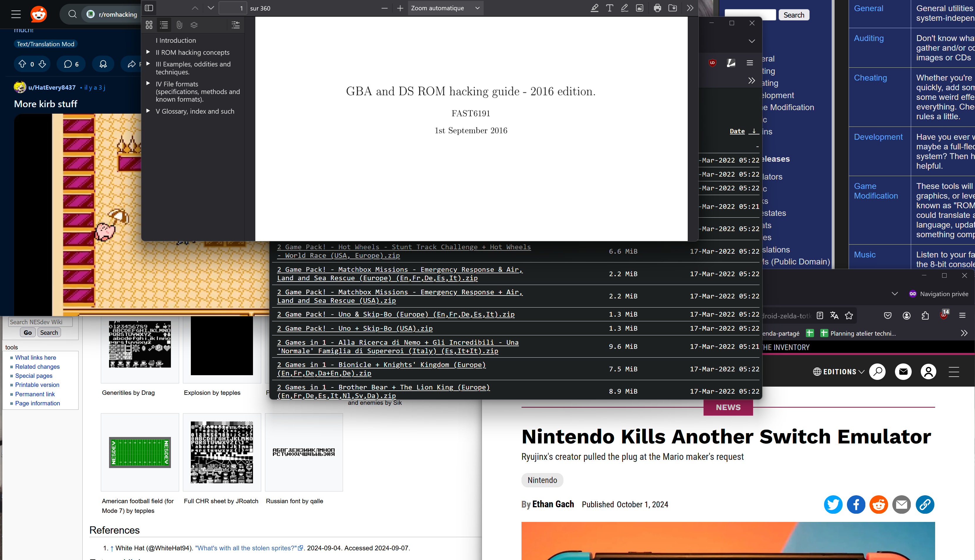Go to previous page in PDF viewer
The height and width of the screenshot is (560, 975).
click(x=195, y=8)
